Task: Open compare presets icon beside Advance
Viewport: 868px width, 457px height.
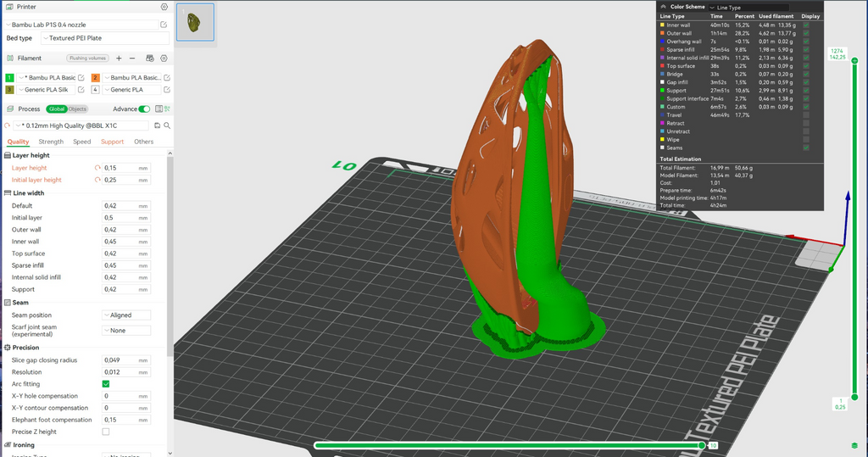Action: [159, 109]
